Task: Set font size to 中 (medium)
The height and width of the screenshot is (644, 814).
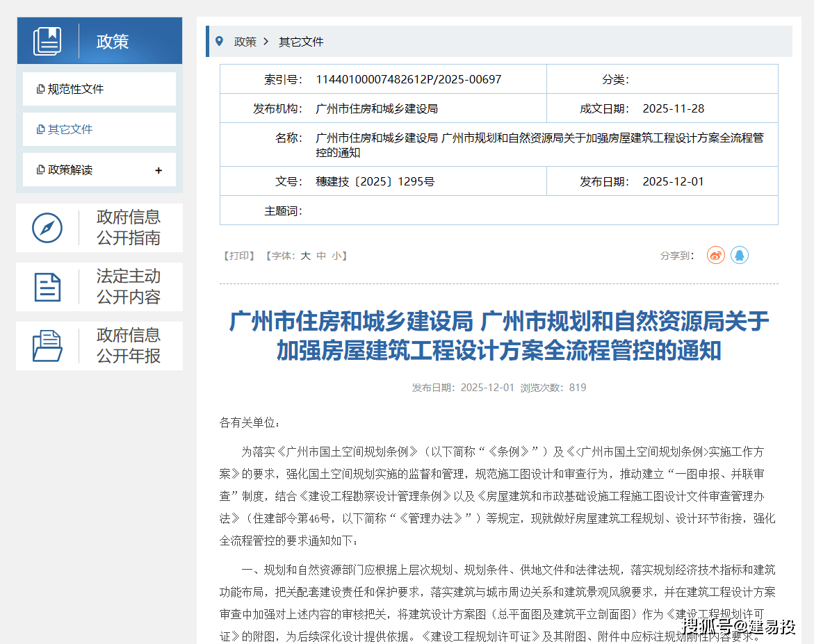Action: click(321, 256)
